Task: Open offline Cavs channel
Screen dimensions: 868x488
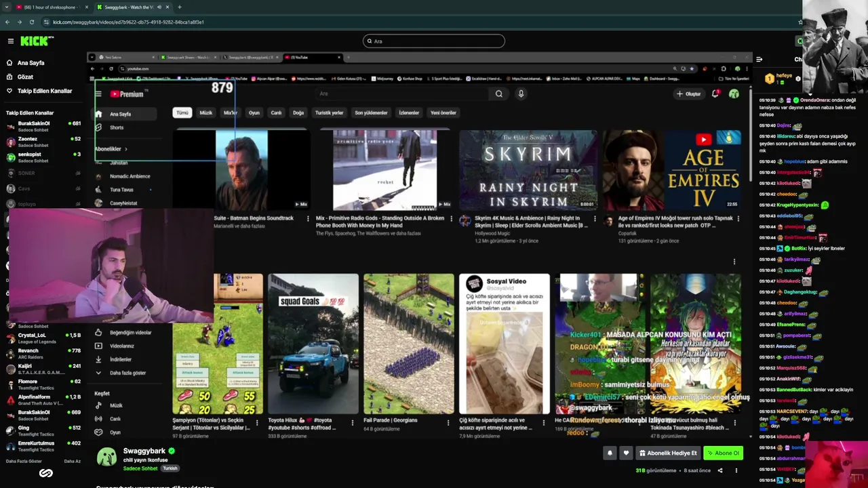Action: coord(42,188)
